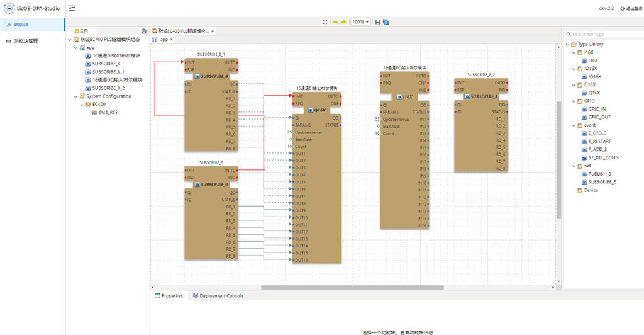
Task: Click the undo arrow icon
Action: tap(335, 21)
